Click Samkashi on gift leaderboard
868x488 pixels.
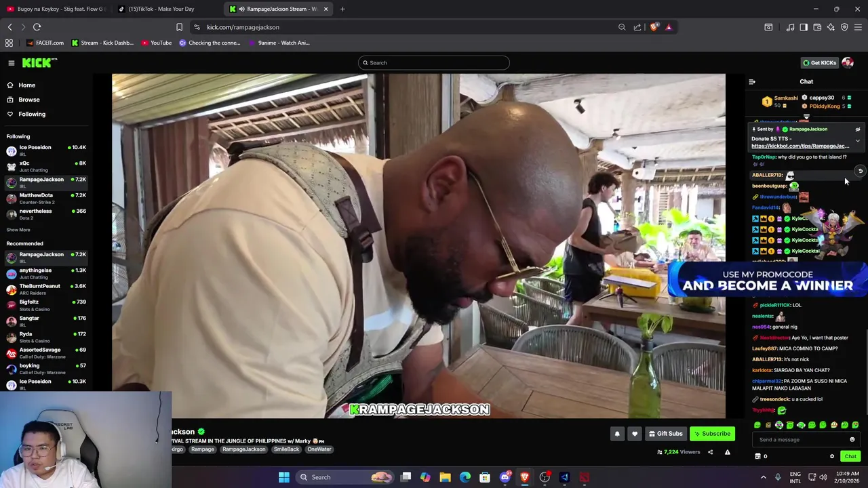(786, 98)
